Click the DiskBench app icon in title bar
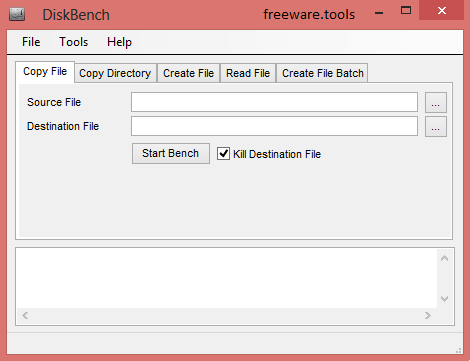The image size is (470, 361). click(17, 14)
